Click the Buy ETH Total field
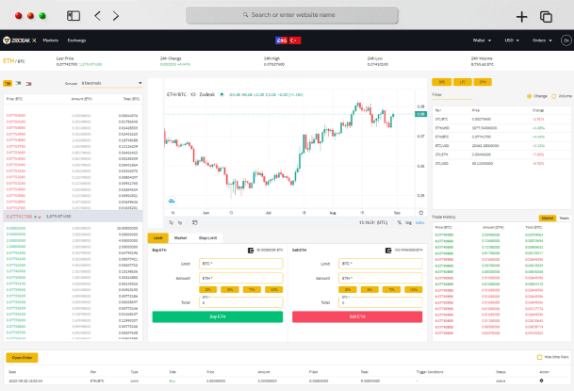This screenshot has width=574, height=391. click(241, 302)
